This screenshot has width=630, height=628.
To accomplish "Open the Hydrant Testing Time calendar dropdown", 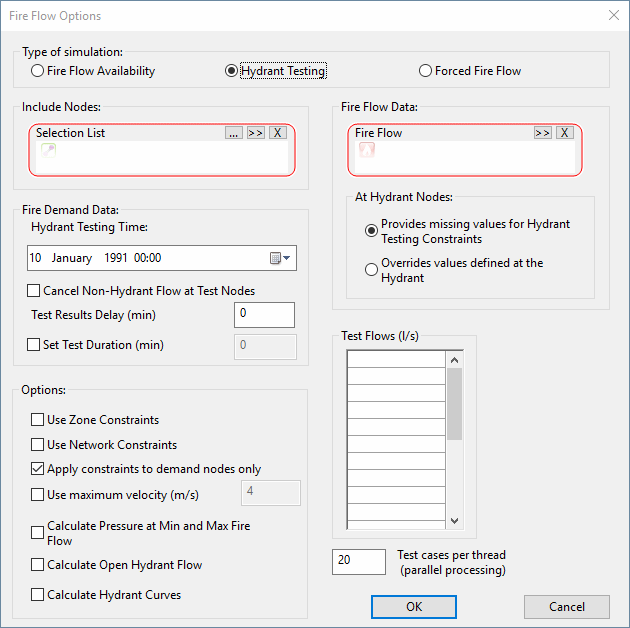I will (x=281, y=258).
